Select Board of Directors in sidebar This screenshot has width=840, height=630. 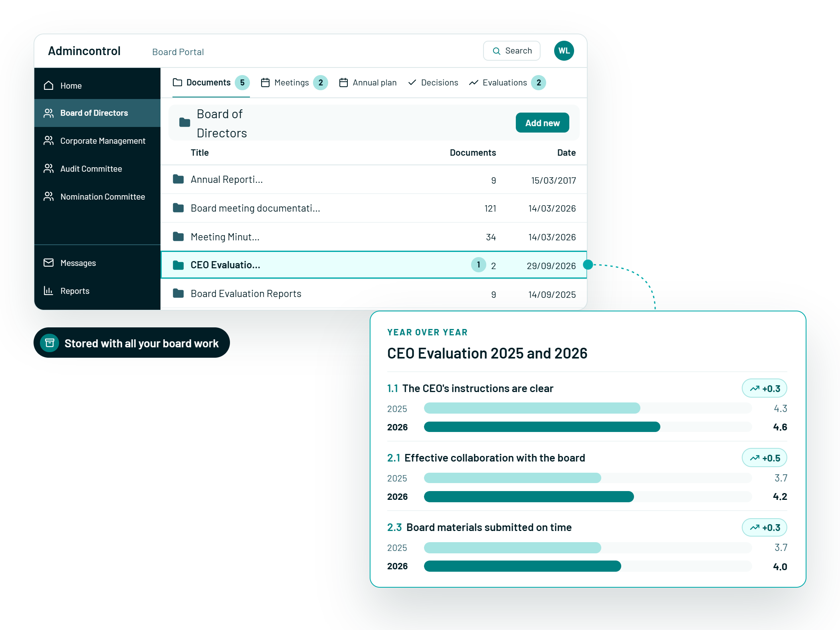pos(97,113)
